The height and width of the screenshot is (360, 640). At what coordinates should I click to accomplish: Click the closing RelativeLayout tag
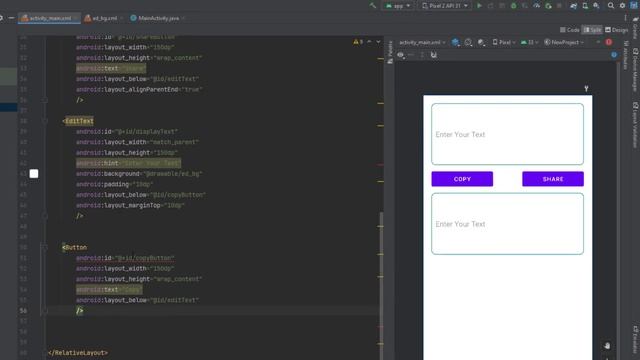78,353
